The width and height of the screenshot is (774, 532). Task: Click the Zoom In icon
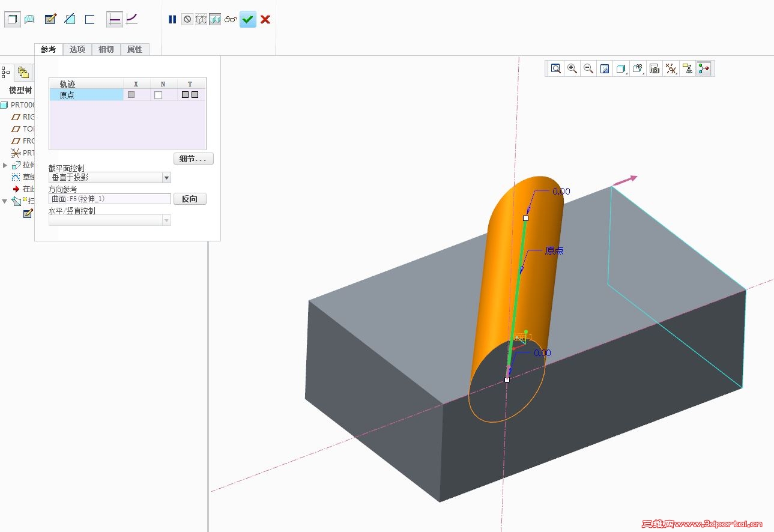point(572,68)
